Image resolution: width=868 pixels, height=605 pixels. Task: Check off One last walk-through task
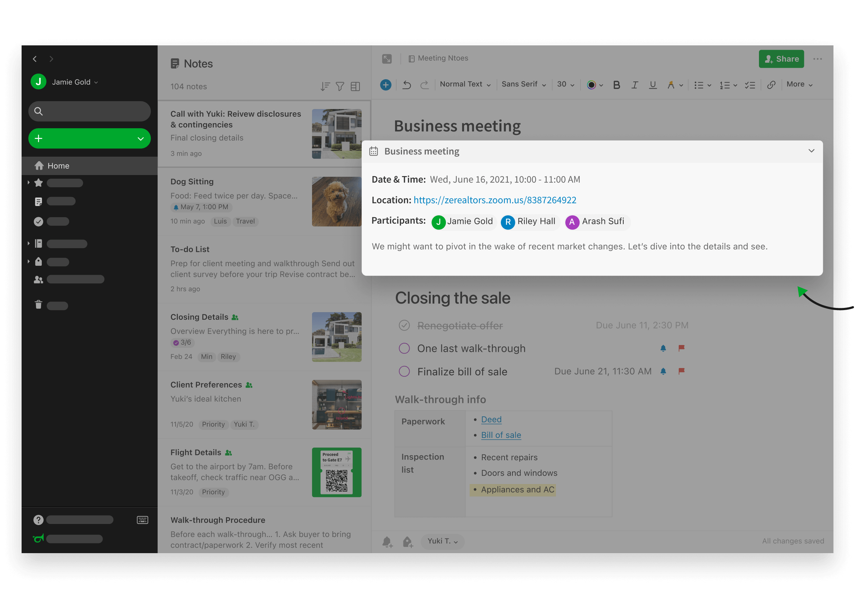coord(404,348)
